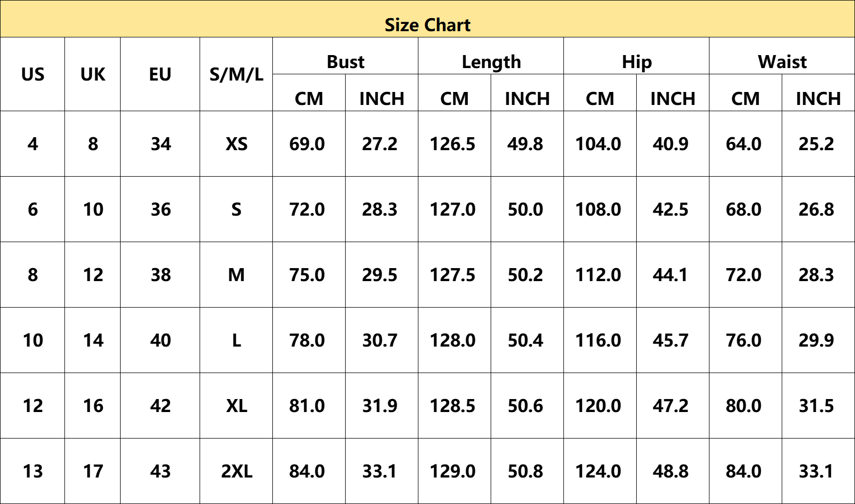Click the hip 47.2 inch cell
Screen dimensions: 855x504
pyautogui.click(x=673, y=406)
